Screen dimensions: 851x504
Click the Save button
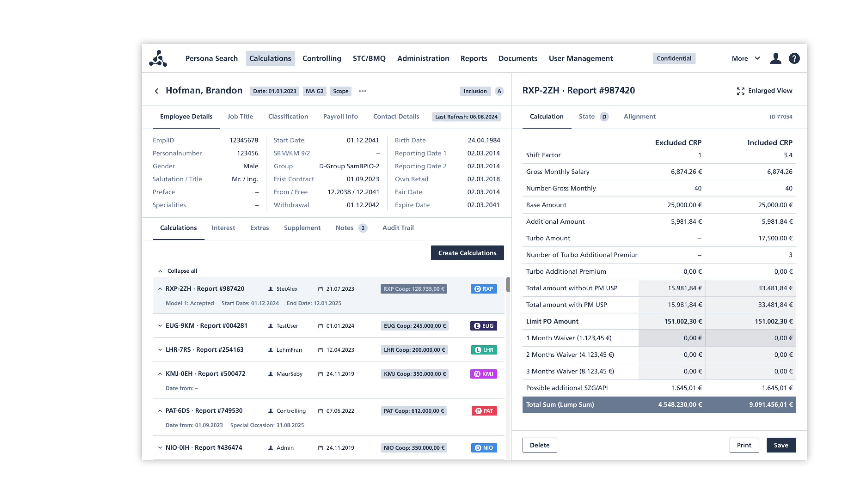(781, 445)
